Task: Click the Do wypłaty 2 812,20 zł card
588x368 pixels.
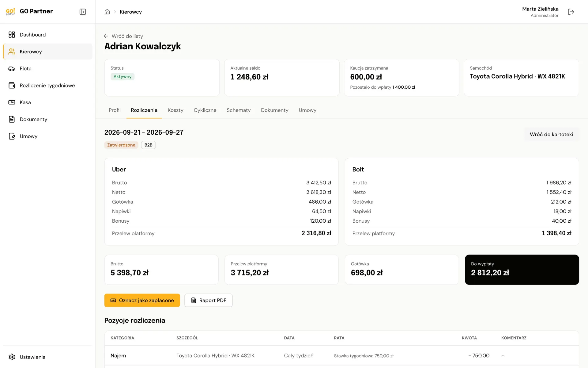Action: click(x=522, y=270)
